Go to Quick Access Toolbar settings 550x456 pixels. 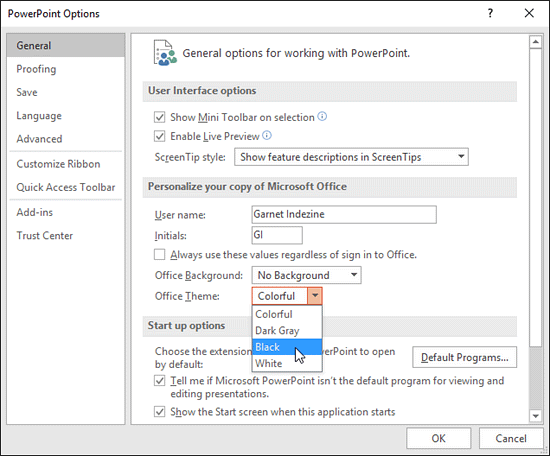(66, 187)
